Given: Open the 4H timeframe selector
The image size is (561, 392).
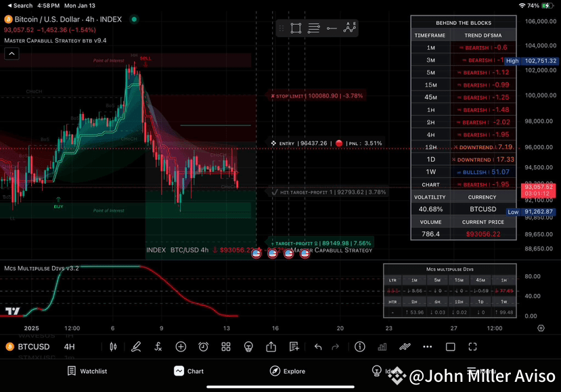Looking at the screenshot, I should [x=70, y=347].
